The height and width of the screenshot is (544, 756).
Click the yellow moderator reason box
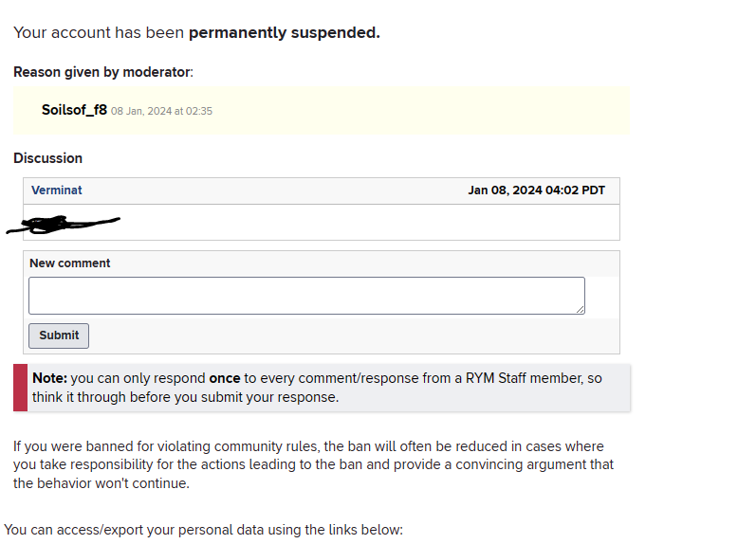tap(322, 111)
